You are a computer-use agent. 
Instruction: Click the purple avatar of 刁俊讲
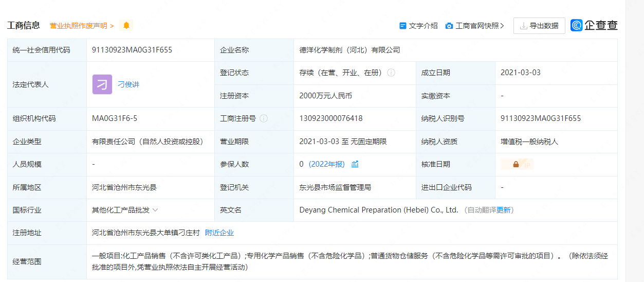tap(102, 84)
